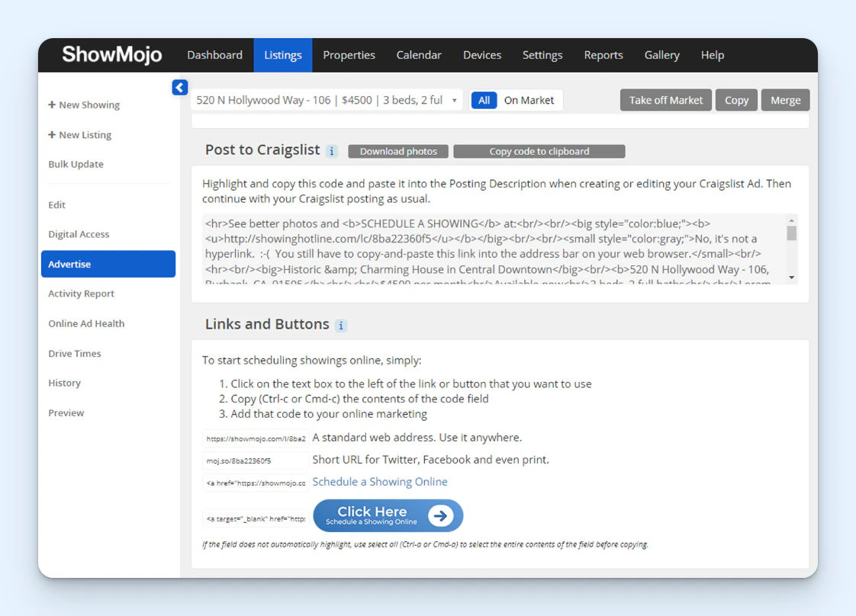Screen dimensions: 856x616
Task: Select the All listings filter toggle
Action: 484,101
